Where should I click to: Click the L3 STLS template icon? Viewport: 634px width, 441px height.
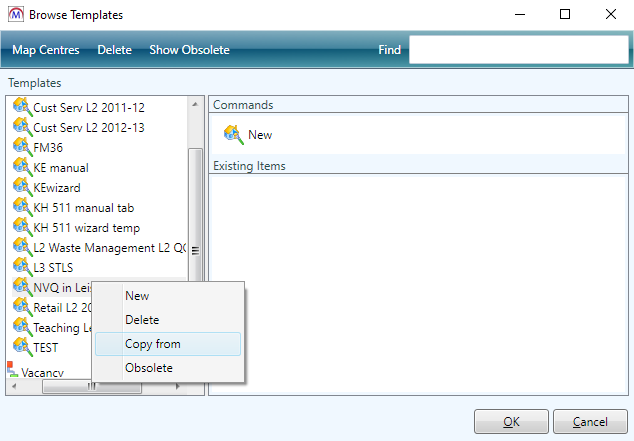point(22,267)
